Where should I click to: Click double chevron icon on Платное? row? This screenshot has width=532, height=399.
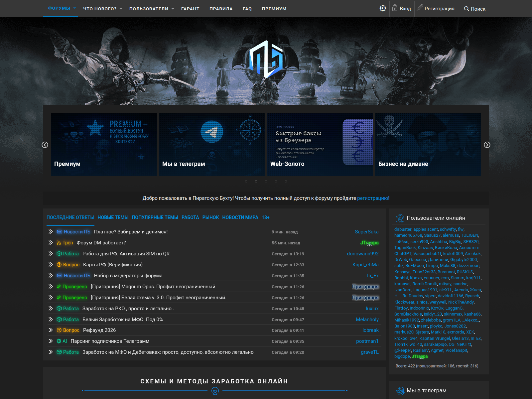coord(51,232)
